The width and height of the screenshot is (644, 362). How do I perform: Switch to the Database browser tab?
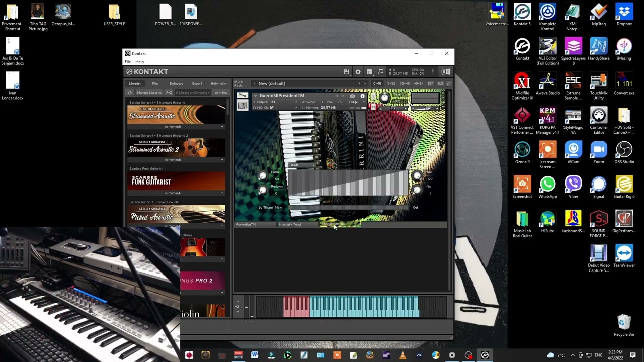tap(176, 83)
